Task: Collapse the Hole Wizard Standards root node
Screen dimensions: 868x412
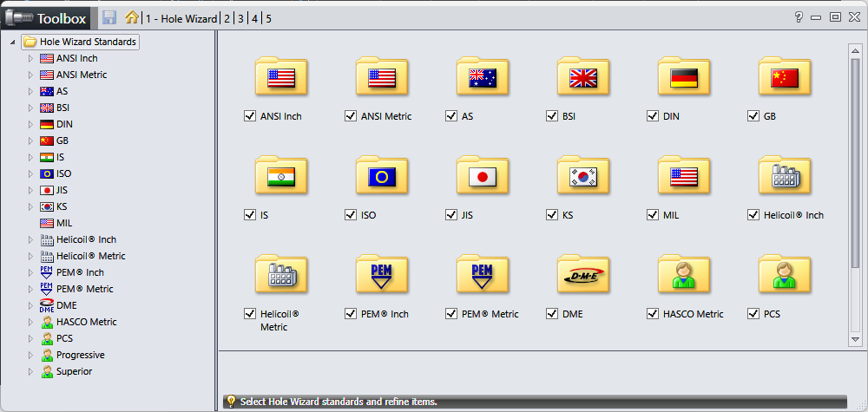Action: (12, 42)
